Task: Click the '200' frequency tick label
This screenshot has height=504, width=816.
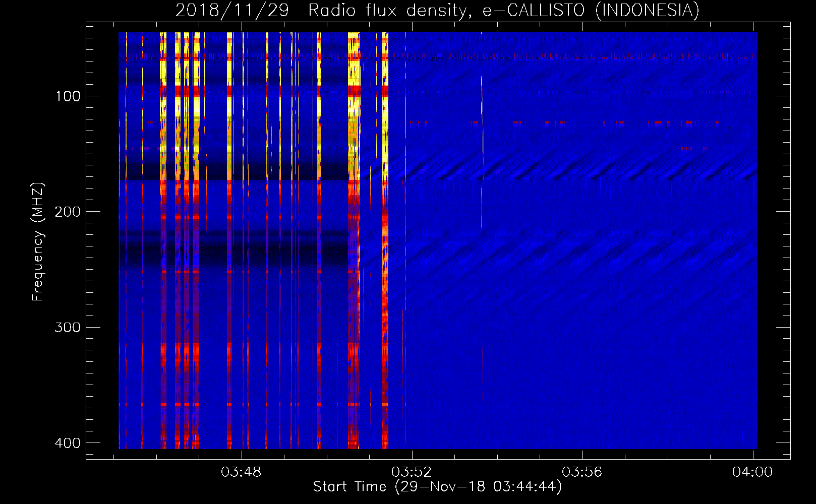Action: (68, 212)
